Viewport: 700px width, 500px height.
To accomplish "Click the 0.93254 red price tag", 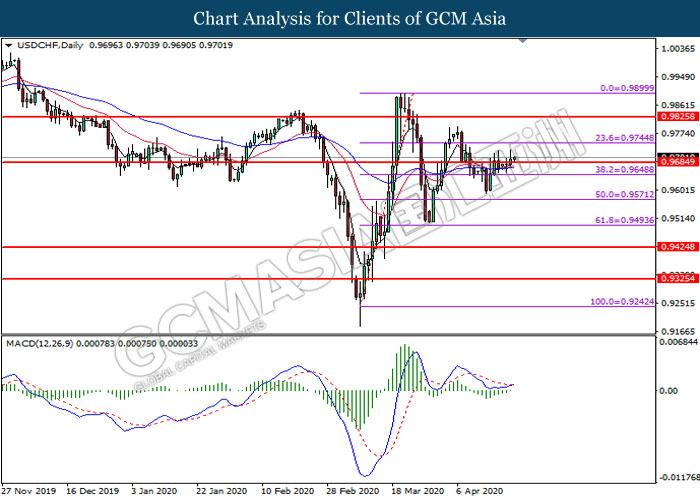I will [677, 279].
